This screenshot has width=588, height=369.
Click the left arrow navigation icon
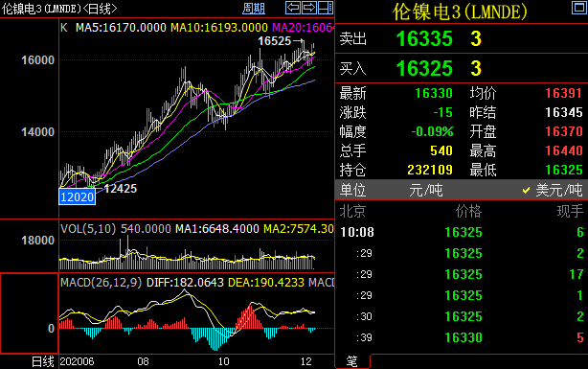[x=293, y=8]
